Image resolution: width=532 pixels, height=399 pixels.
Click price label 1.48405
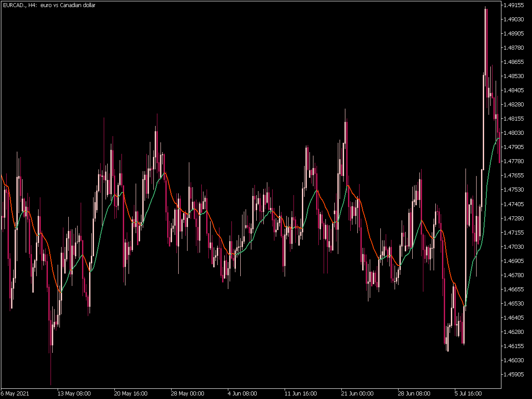pos(514,90)
